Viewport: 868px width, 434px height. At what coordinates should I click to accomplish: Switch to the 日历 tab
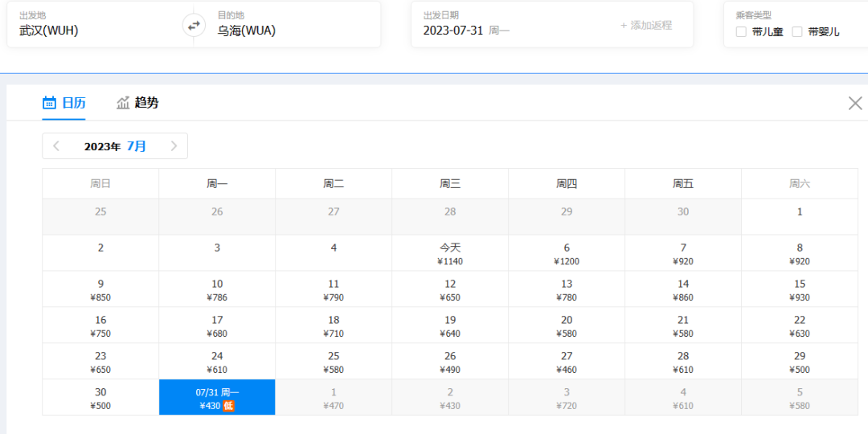pos(64,103)
